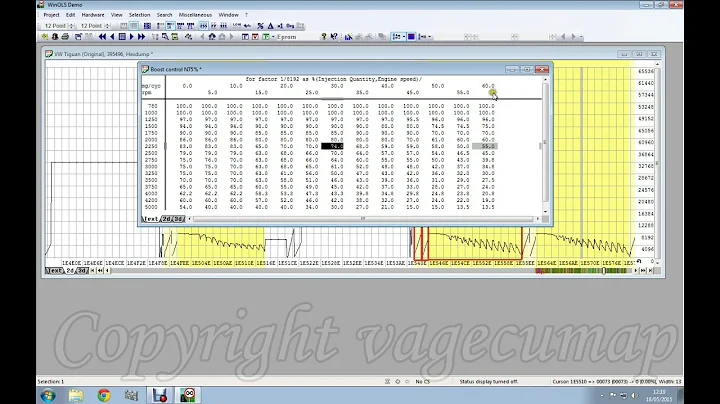The height and width of the screenshot is (404, 720).
Task: Go to previous map with single left arrow
Action: [x=112, y=37]
